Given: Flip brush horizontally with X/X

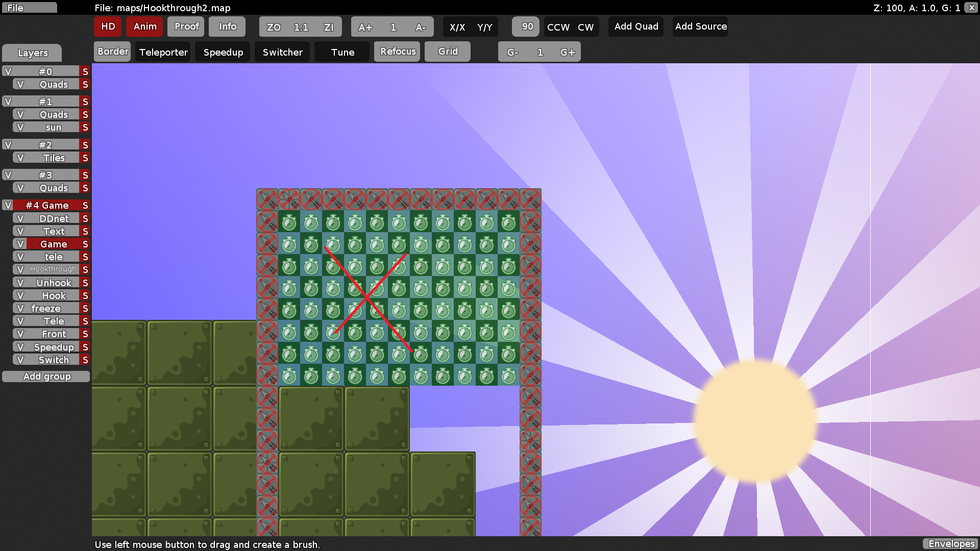Looking at the screenshot, I should [x=456, y=27].
